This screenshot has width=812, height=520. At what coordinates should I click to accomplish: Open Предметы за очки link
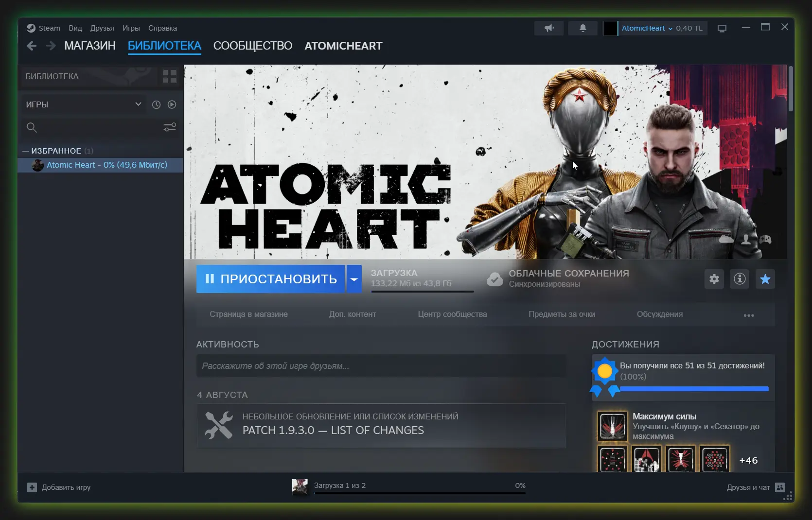click(562, 314)
